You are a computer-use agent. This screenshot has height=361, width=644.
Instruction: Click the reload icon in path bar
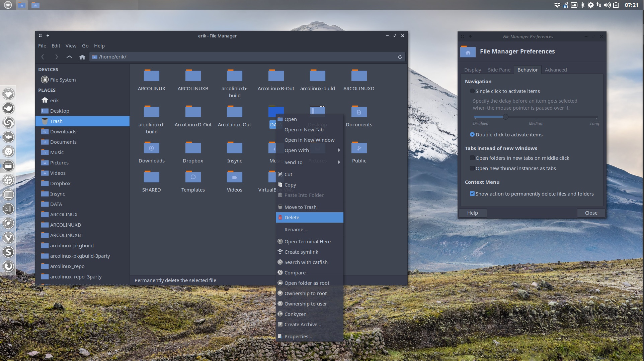[400, 57]
